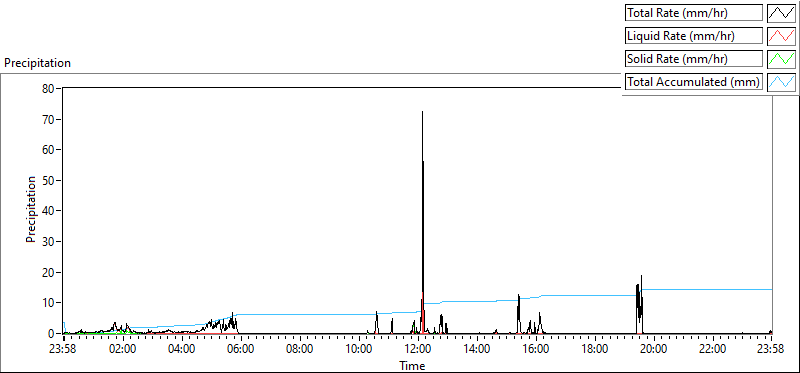Click the peak of the 12:00 total rate spike

click(422, 112)
